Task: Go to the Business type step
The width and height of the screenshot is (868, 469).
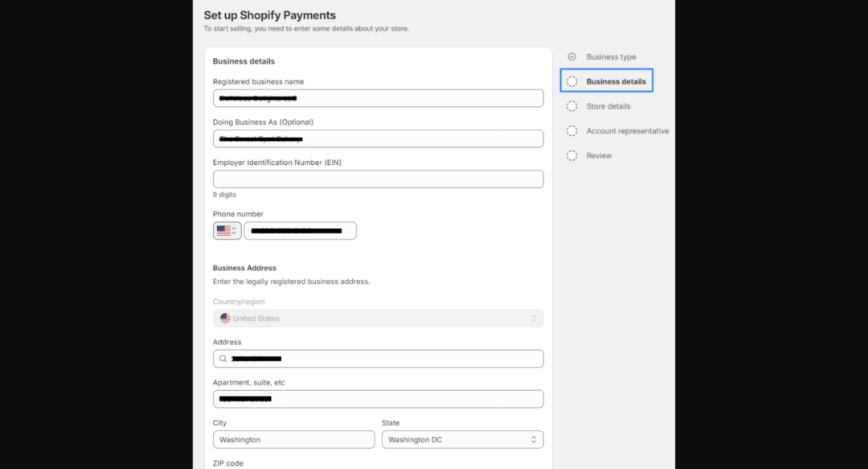Action: coord(611,57)
